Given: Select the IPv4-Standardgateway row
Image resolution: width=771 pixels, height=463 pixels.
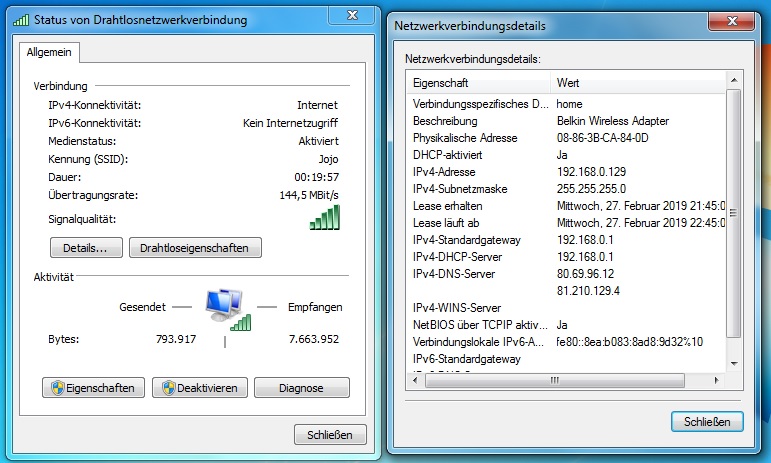Looking at the screenshot, I should click(x=566, y=240).
